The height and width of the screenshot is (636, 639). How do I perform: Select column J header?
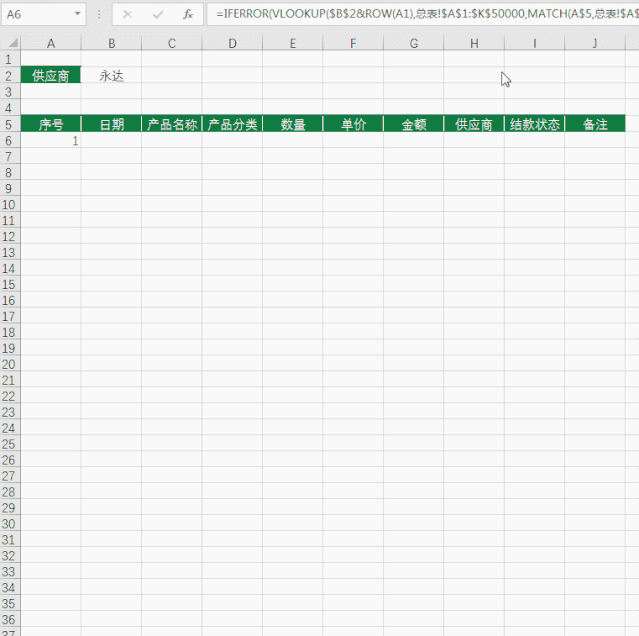point(595,44)
